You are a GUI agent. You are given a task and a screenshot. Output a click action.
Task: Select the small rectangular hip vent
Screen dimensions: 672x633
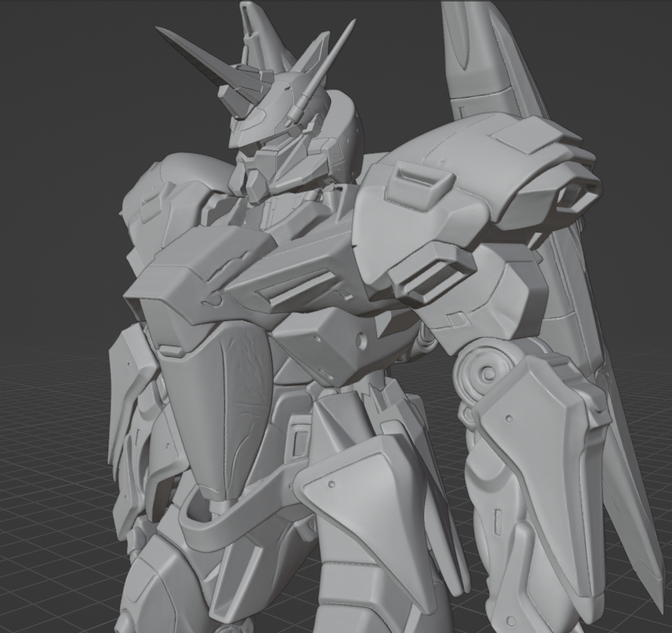(301, 442)
